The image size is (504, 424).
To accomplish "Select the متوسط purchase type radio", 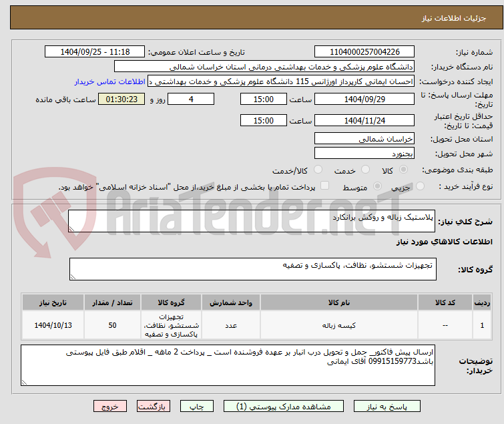I will 377,186.
